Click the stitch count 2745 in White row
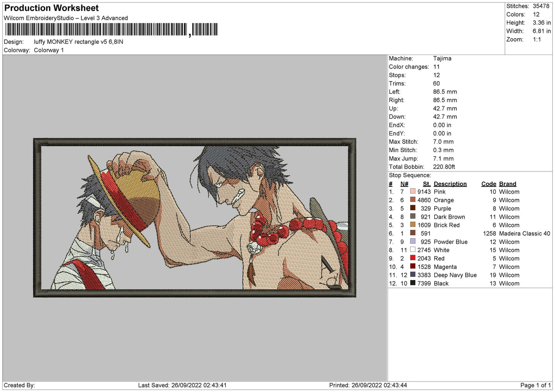555x392 pixels. (424, 250)
